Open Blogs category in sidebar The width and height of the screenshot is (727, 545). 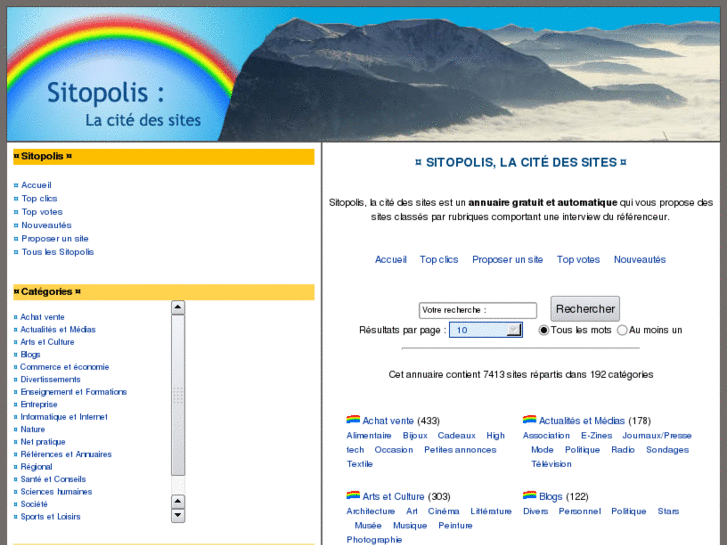[30, 354]
